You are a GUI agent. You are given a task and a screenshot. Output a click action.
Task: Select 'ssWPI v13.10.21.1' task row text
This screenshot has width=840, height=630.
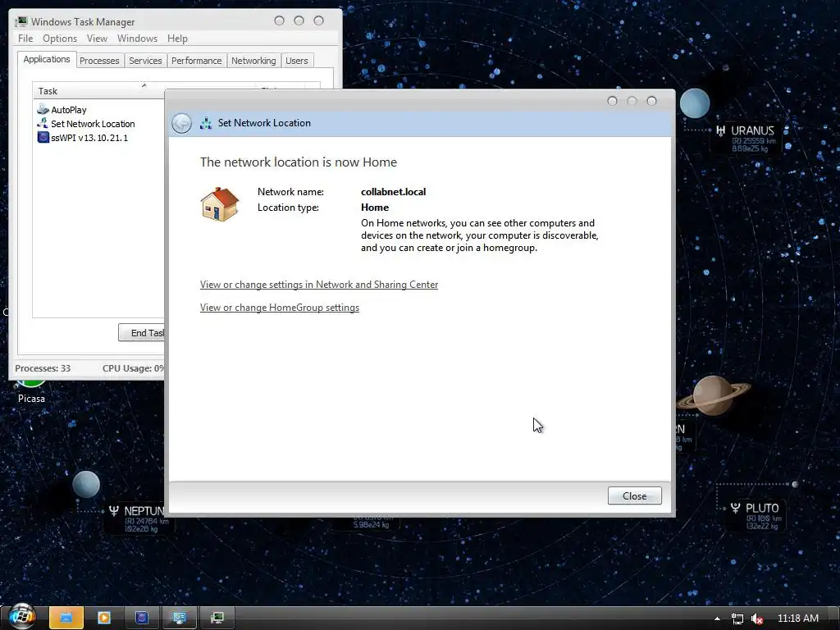point(89,138)
